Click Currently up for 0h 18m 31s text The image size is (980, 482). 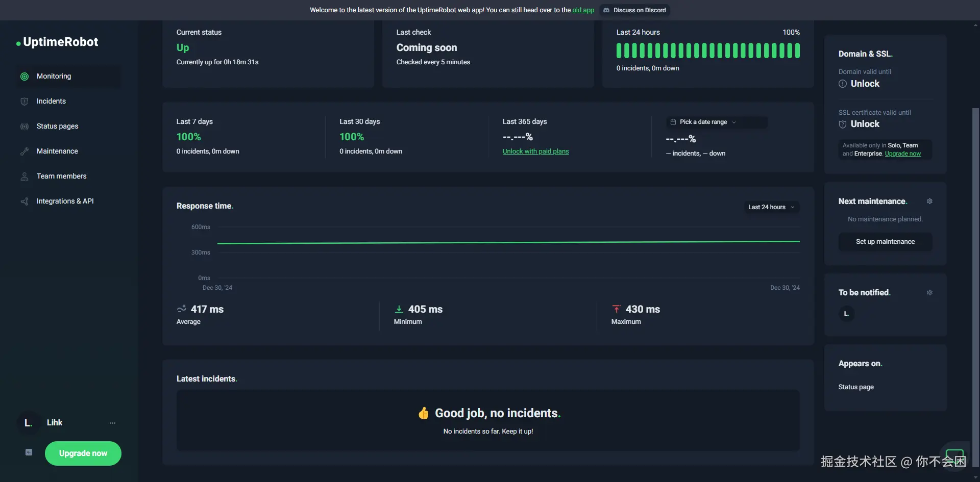[x=217, y=62]
